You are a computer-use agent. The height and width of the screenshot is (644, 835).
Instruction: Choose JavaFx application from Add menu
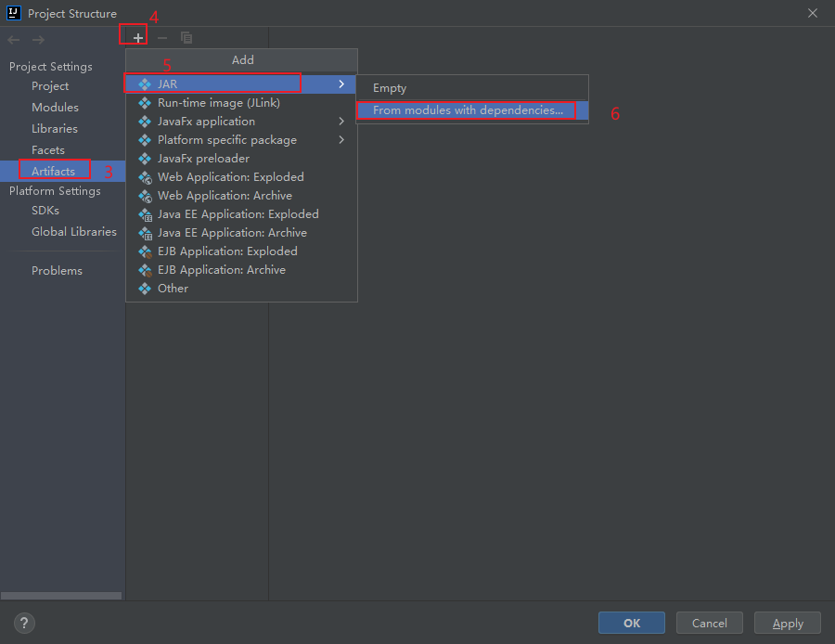pos(240,122)
